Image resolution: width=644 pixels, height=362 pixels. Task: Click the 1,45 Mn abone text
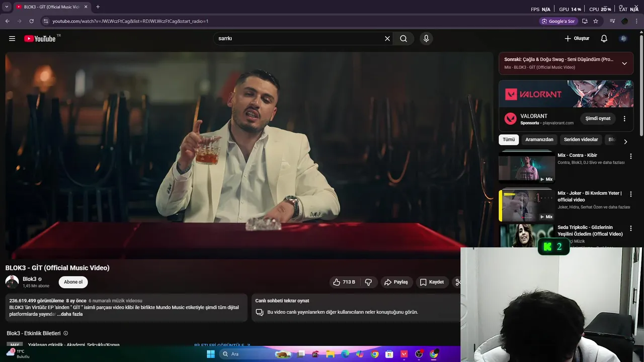36,286
